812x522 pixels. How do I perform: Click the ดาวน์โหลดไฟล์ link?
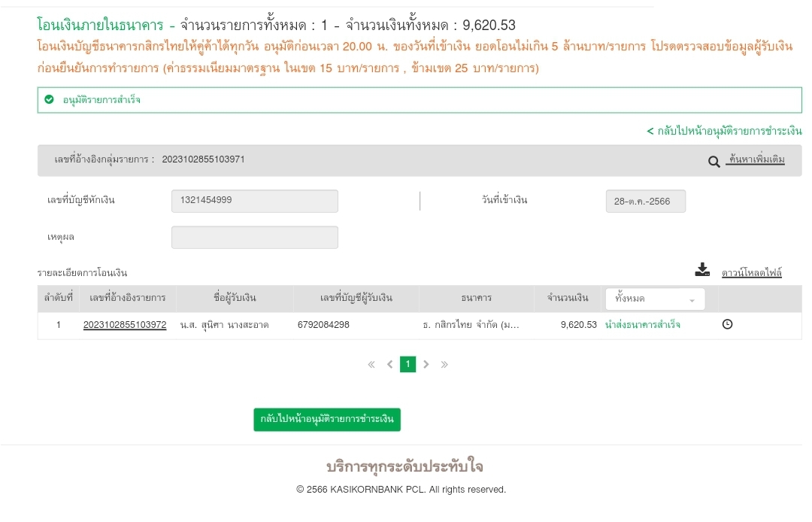point(751,272)
